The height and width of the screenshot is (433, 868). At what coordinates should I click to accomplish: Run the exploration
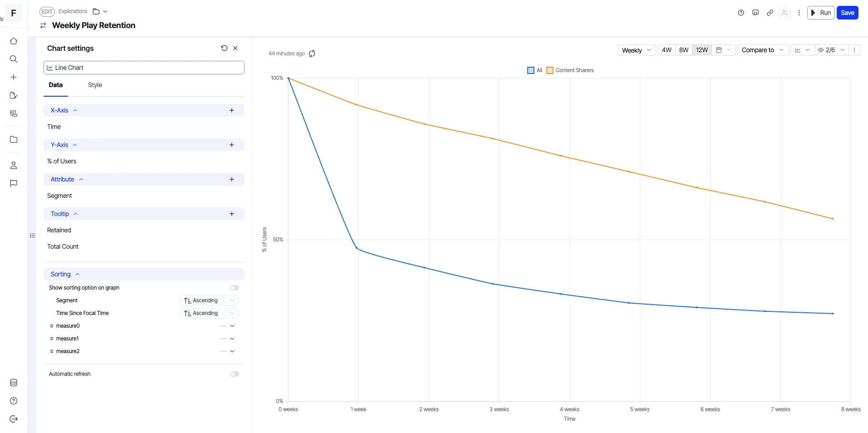821,13
